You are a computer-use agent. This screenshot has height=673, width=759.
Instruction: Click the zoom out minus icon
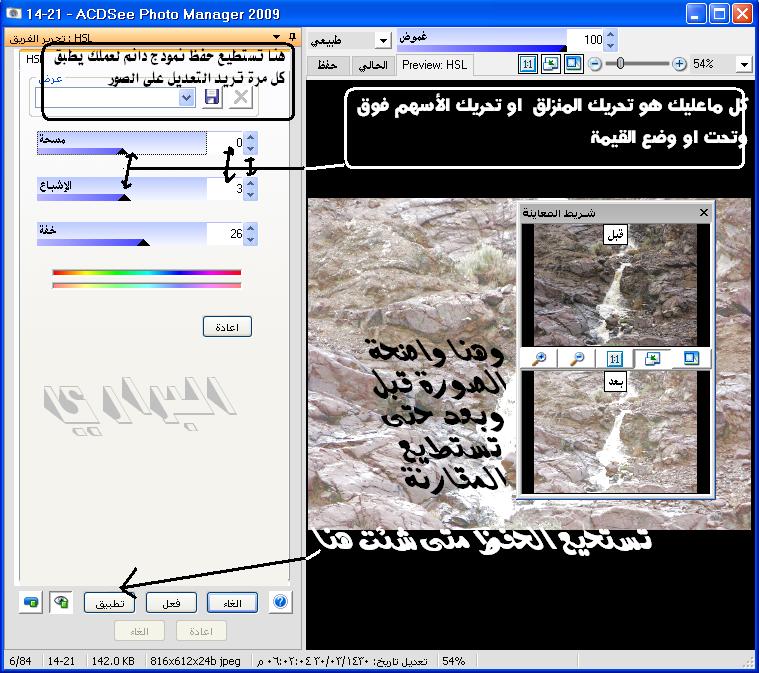coord(595,64)
